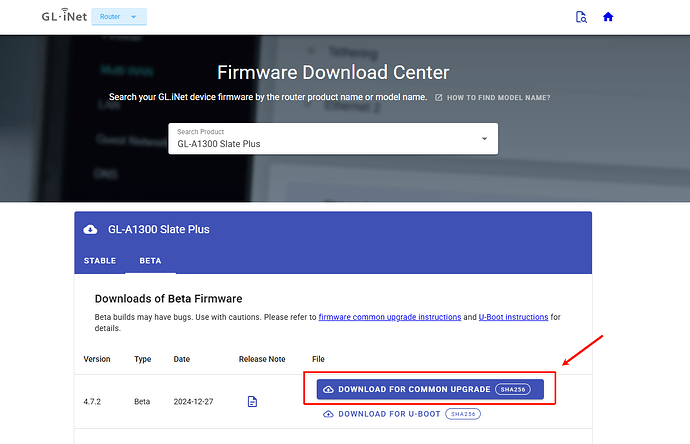Screen dimensions: 690x444
Task: Click SHA256 badge on common upgrade button
Action: pyautogui.click(x=513, y=389)
